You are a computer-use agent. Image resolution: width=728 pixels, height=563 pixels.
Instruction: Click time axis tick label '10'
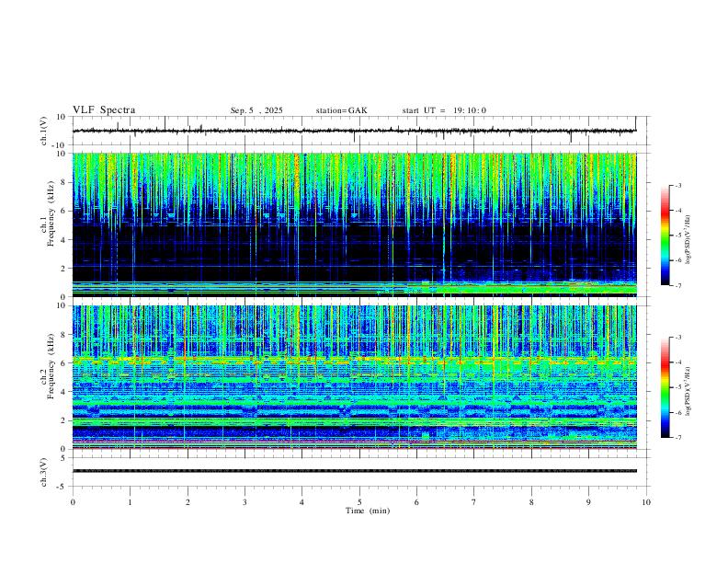[x=646, y=502]
